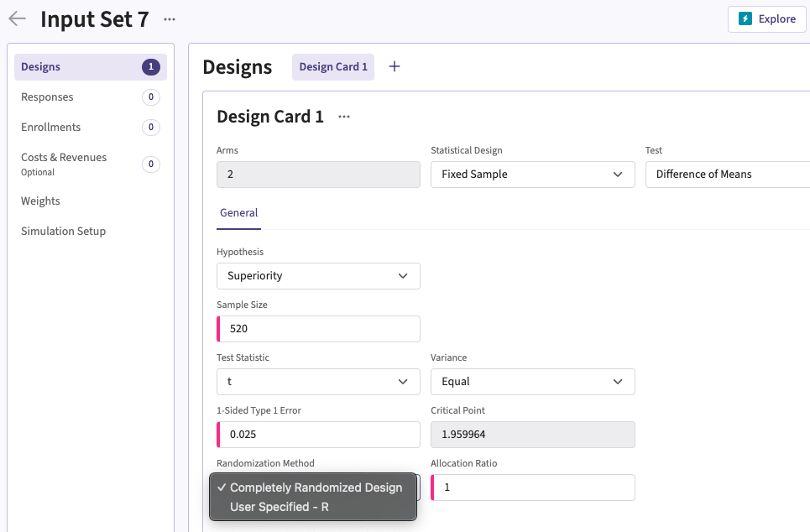Switch to Design Card 1 tab
Image resolution: width=810 pixels, height=532 pixels.
click(x=333, y=67)
